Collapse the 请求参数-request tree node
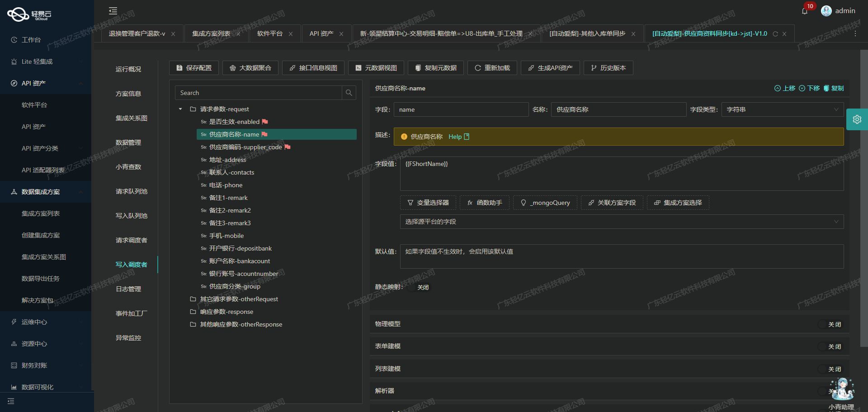The height and width of the screenshot is (412, 868). 180,109
